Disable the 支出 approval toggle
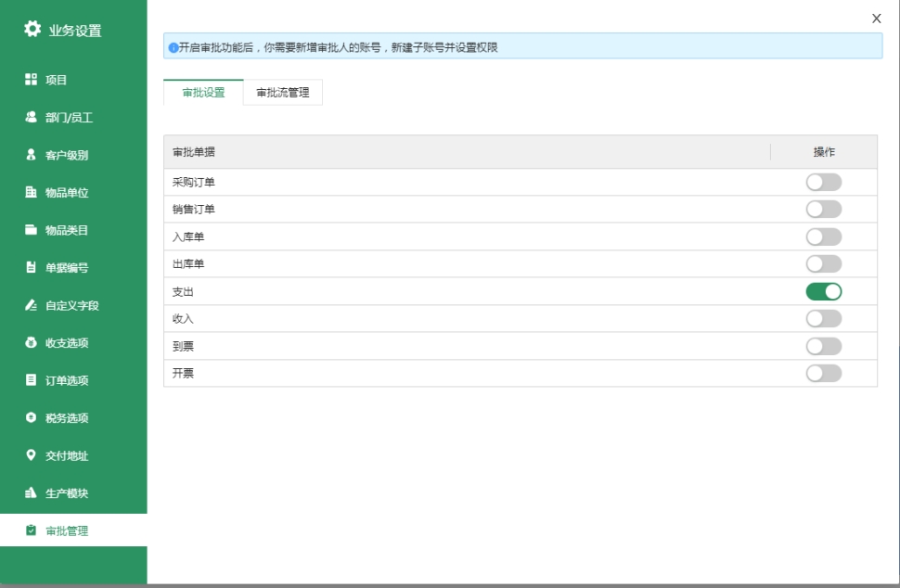Image resolution: width=900 pixels, height=588 pixels. (823, 291)
